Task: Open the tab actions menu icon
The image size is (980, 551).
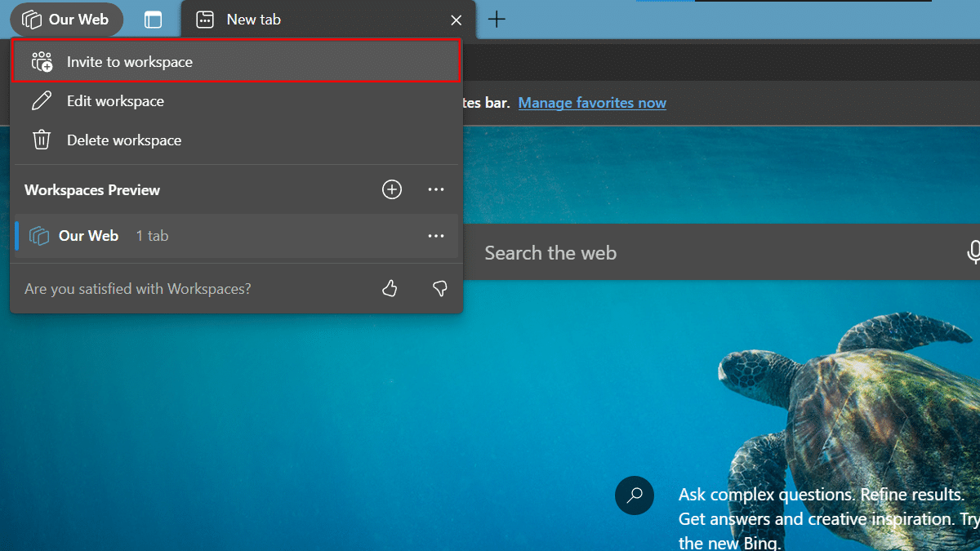Action: (153, 20)
